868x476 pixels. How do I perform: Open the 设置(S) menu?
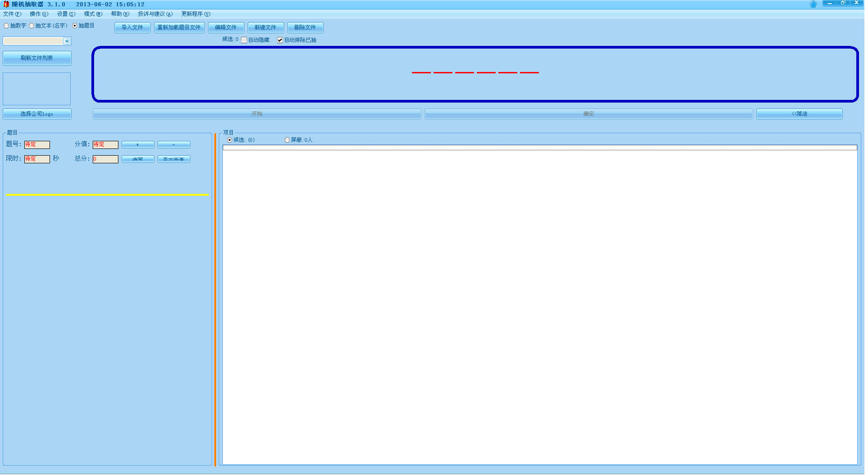66,14
